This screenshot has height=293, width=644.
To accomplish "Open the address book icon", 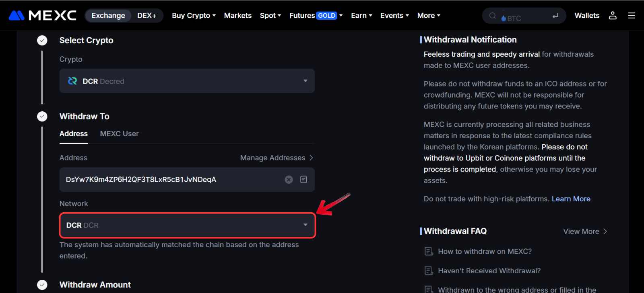I will [x=303, y=179].
